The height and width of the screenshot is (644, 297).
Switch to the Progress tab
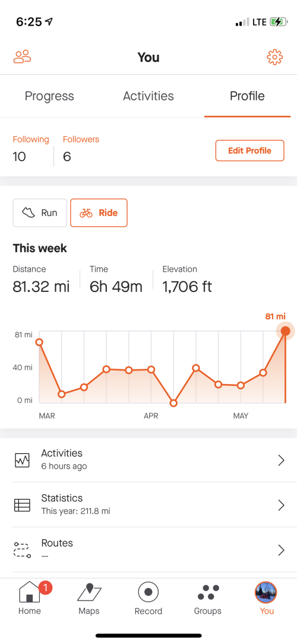coord(49,96)
